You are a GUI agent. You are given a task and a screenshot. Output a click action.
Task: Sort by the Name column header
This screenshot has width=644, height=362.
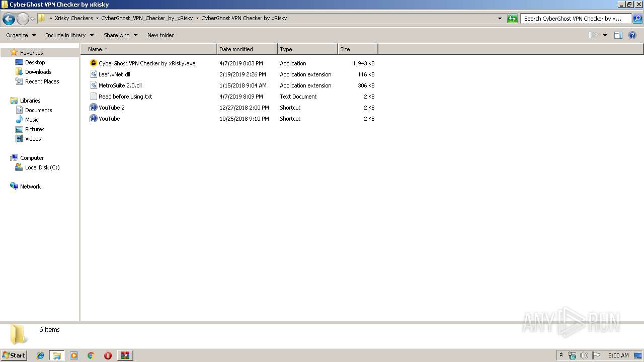[x=149, y=49]
